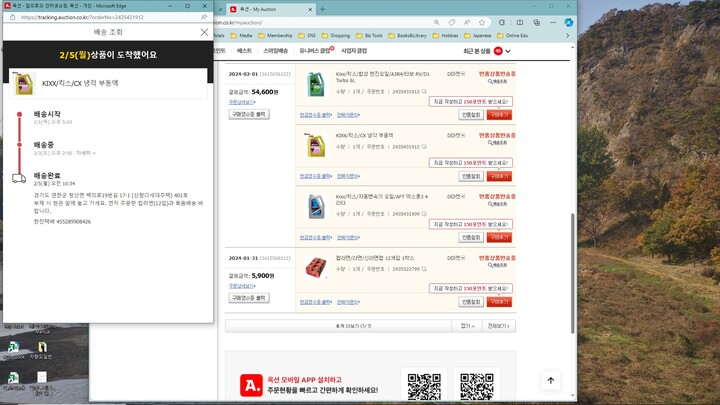Click copy icon next to order number 2435322799
This screenshot has height=405, width=720.
[424, 269]
